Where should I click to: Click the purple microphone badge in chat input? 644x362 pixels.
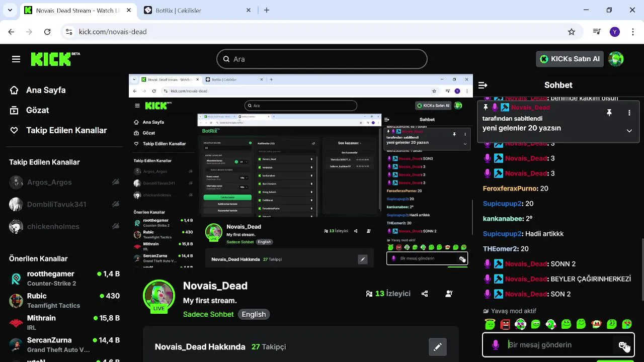(x=496, y=345)
